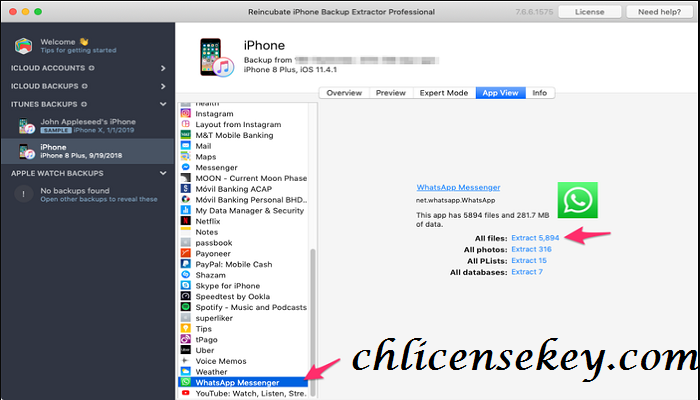700x400 pixels.
Task: Collapse the iTunes Backups section chevron
Action: 163,104
